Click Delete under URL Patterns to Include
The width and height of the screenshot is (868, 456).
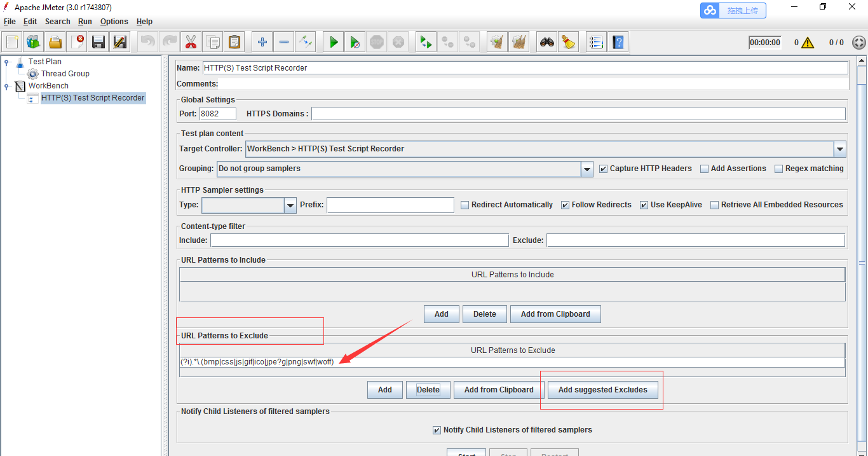click(485, 314)
